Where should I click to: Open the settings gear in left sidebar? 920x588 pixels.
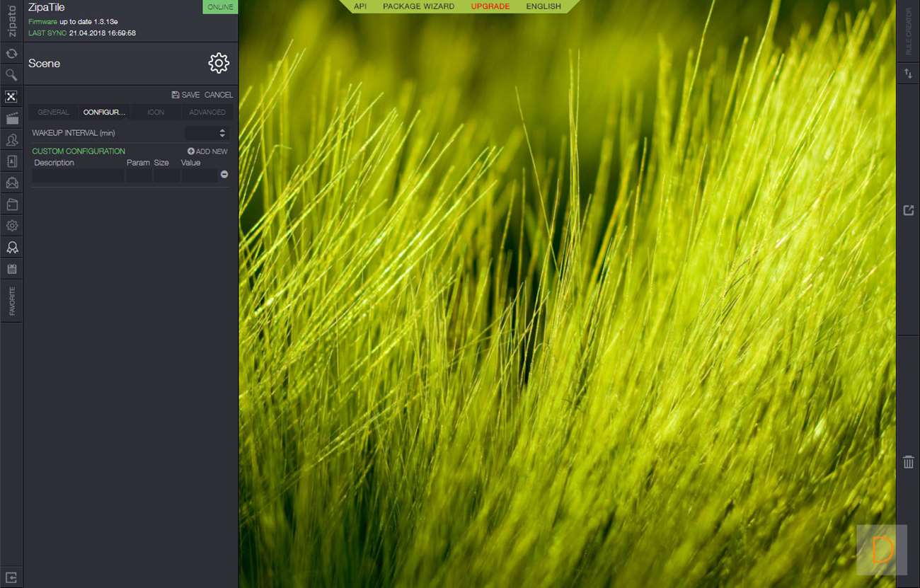click(11, 226)
